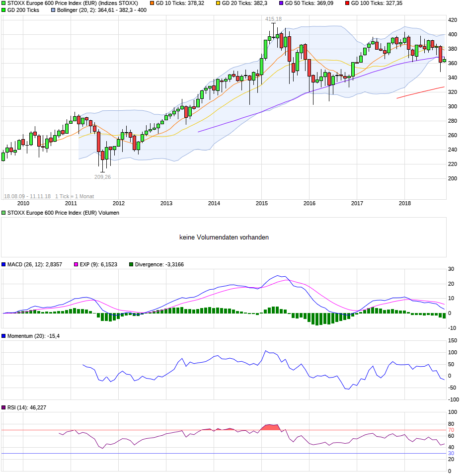
Task: Click the 2017 label on the time axis
Action: point(357,203)
